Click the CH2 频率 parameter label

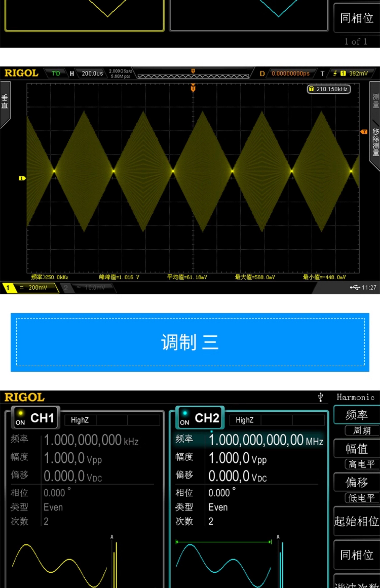184,439
